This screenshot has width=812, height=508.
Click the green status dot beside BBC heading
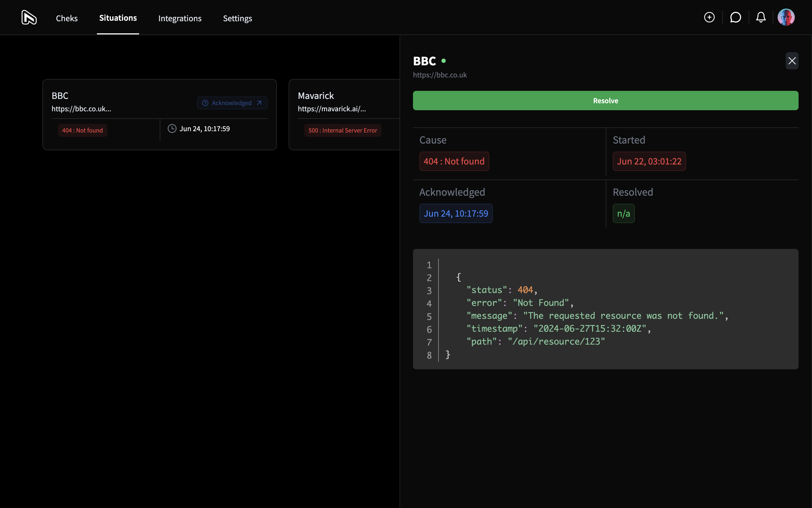(x=444, y=61)
